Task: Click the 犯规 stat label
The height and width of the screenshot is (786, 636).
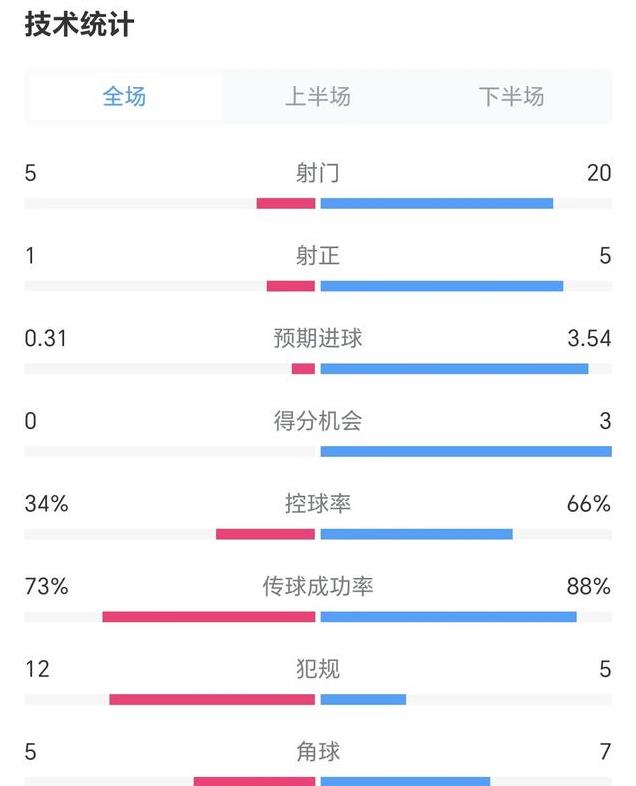Action: pos(318,669)
